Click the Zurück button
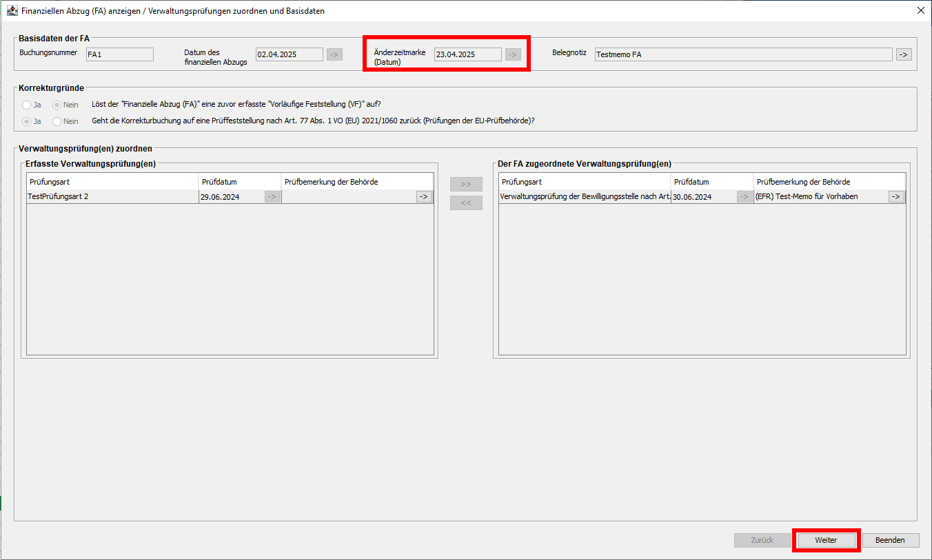This screenshot has height=560, width=932. pos(762,541)
